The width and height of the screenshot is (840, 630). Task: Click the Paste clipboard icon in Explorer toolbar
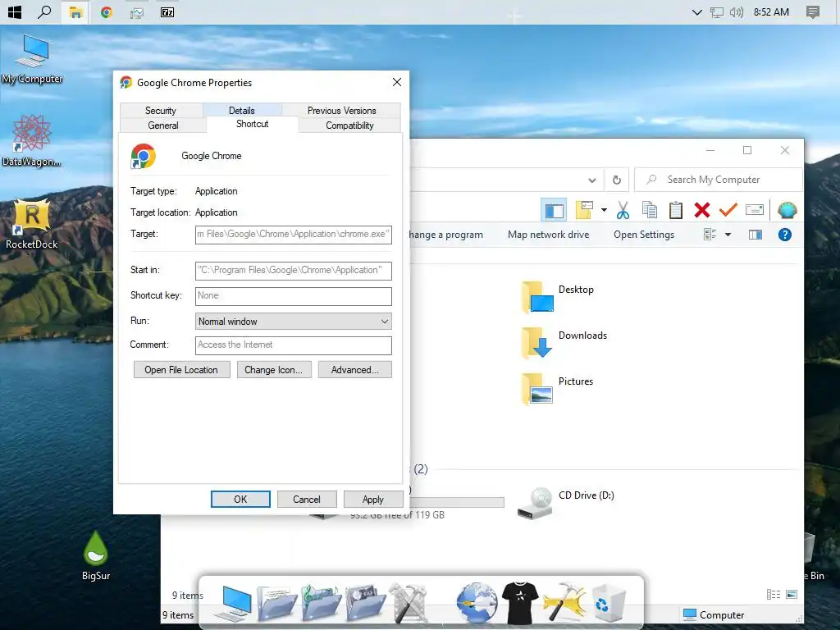pyautogui.click(x=676, y=210)
